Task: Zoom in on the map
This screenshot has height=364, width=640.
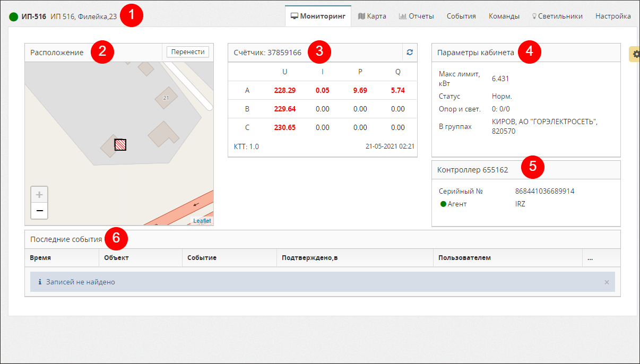Action: pyautogui.click(x=39, y=195)
